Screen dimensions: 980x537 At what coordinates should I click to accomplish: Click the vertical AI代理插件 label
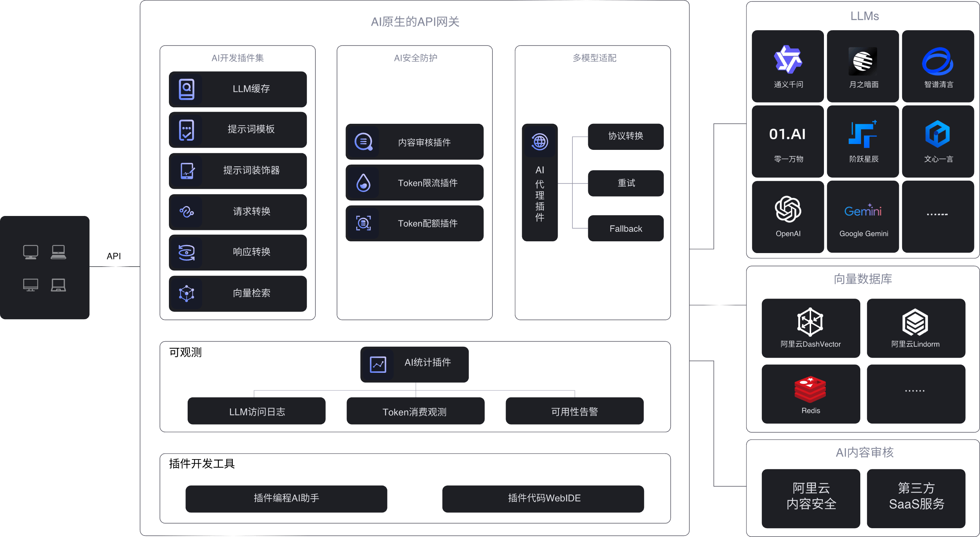click(x=539, y=193)
